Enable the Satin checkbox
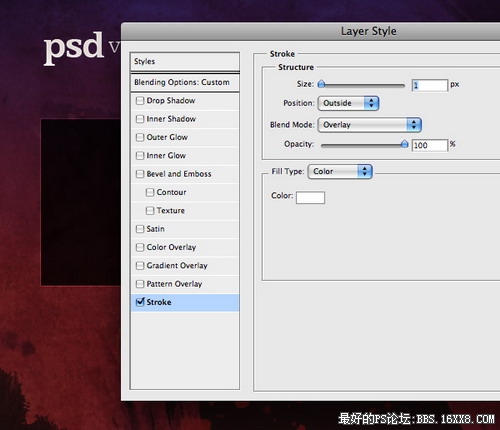The image size is (500, 430). (140, 229)
